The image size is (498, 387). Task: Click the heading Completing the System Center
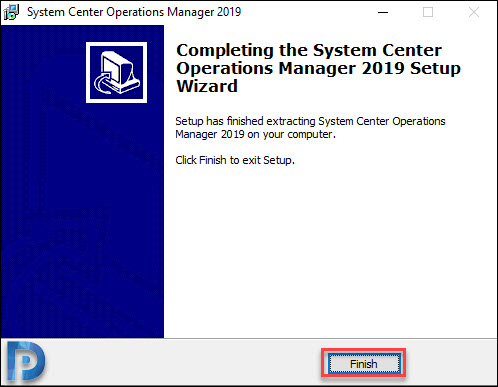click(x=309, y=50)
